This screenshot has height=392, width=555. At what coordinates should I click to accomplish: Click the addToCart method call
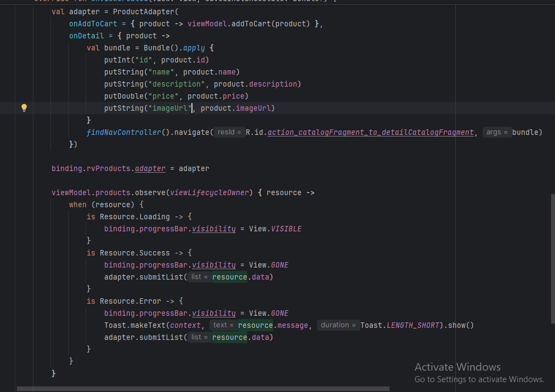[251, 24]
